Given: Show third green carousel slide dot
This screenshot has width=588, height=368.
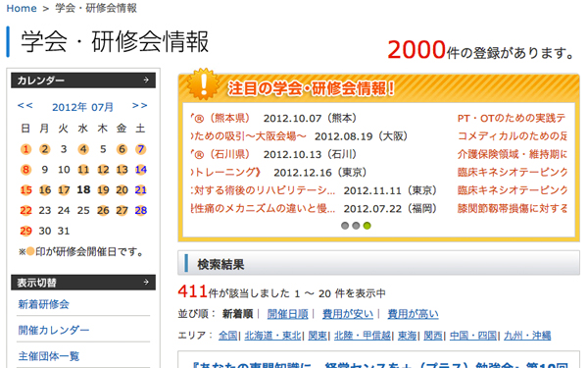Looking at the screenshot, I should pyautogui.click(x=367, y=226).
